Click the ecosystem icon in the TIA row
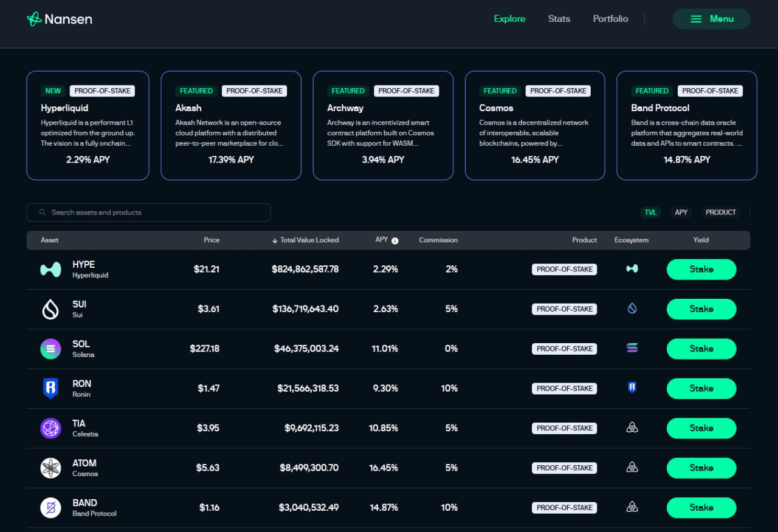The image size is (778, 532). click(632, 428)
